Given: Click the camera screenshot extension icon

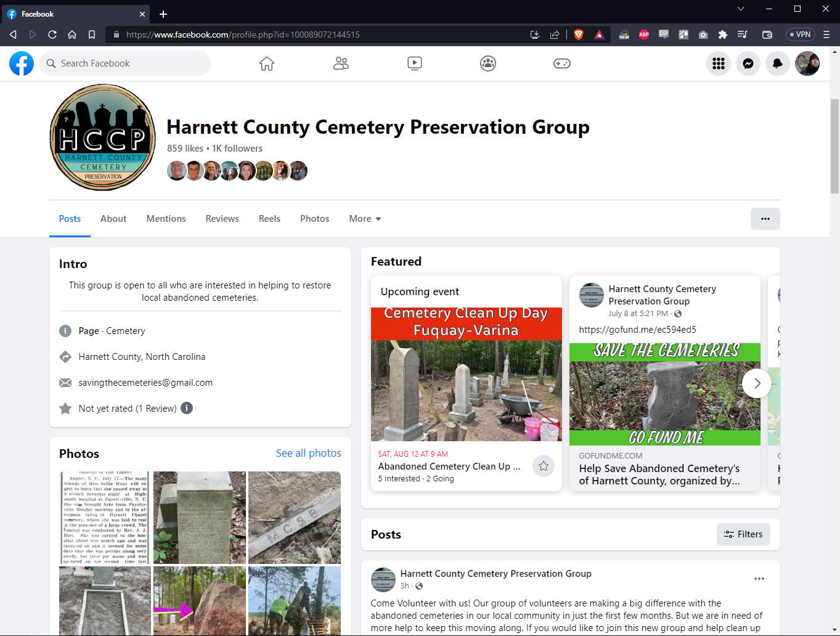Looking at the screenshot, I should [x=703, y=35].
